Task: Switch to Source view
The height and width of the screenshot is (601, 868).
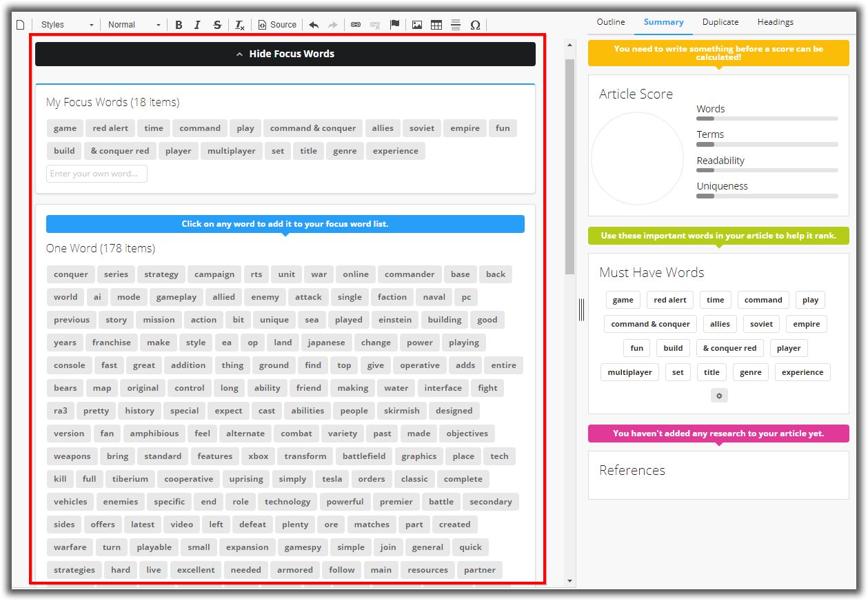Action: coord(277,25)
